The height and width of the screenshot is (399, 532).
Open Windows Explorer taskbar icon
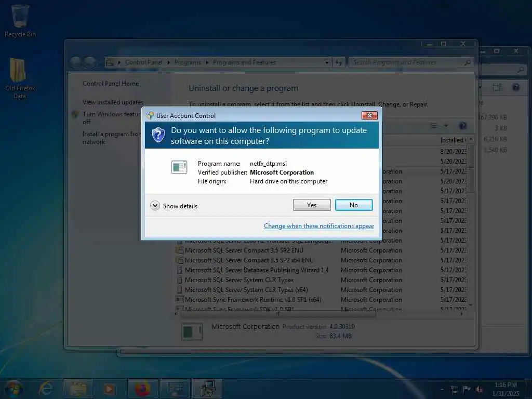pyautogui.click(x=78, y=389)
